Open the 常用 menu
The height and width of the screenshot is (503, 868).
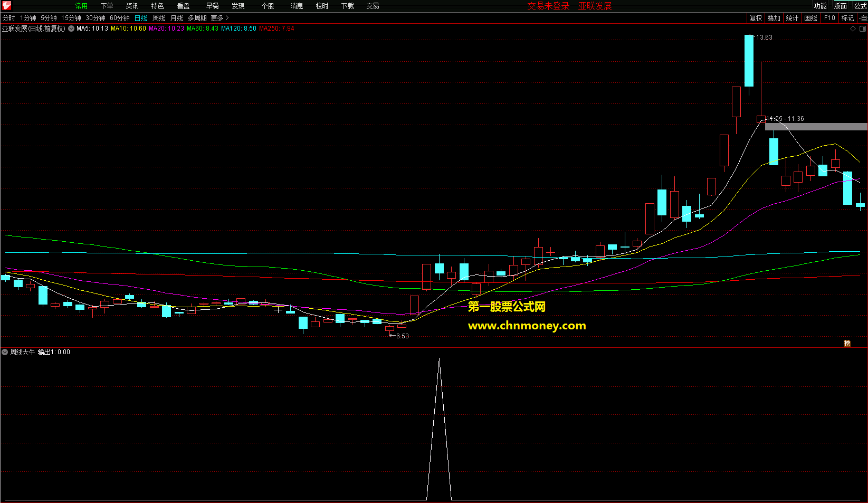[x=81, y=6]
